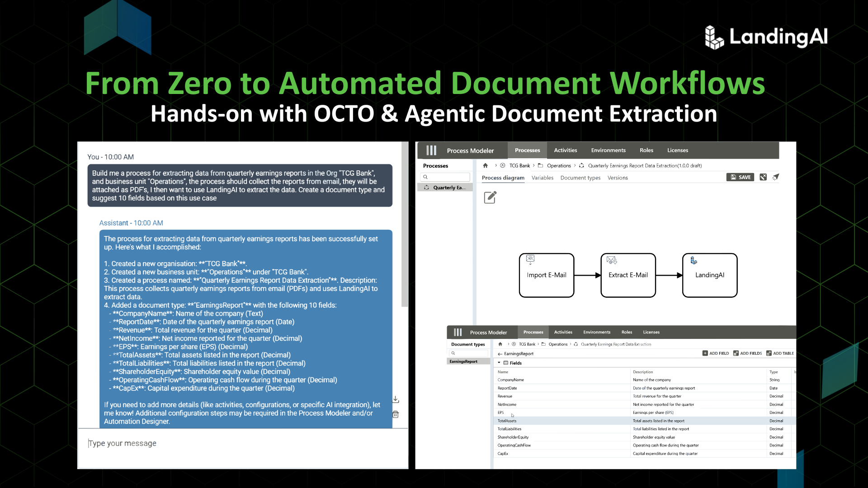This screenshot has height=488, width=868.
Task: Select the Import E-Mail activity node
Action: click(546, 275)
